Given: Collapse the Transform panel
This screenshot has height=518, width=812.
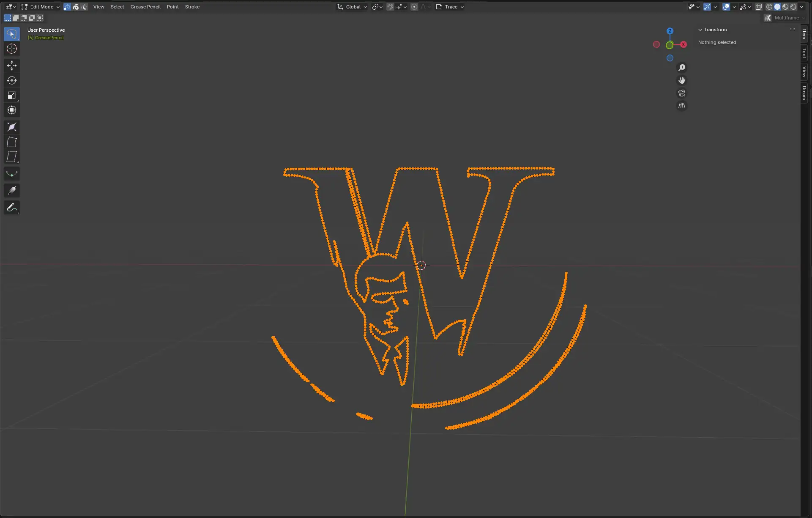Looking at the screenshot, I should click(x=700, y=30).
